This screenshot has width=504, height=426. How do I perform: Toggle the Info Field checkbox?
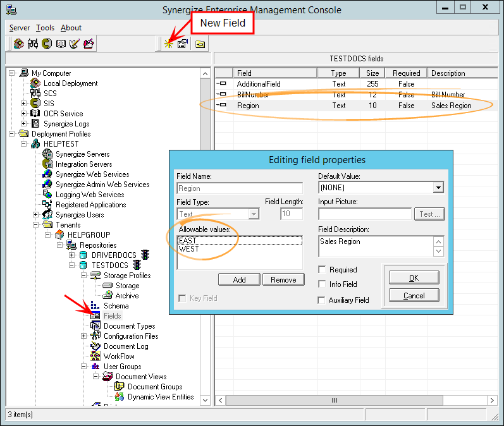pos(322,284)
